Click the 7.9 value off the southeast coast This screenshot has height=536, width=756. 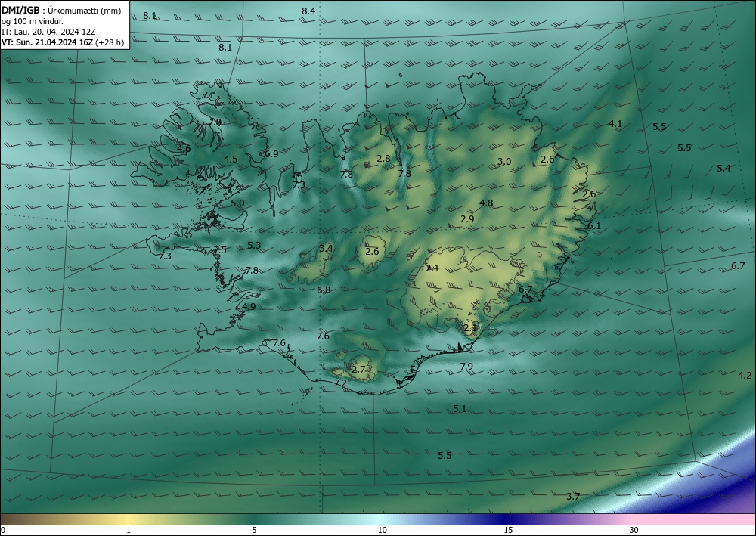(466, 367)
